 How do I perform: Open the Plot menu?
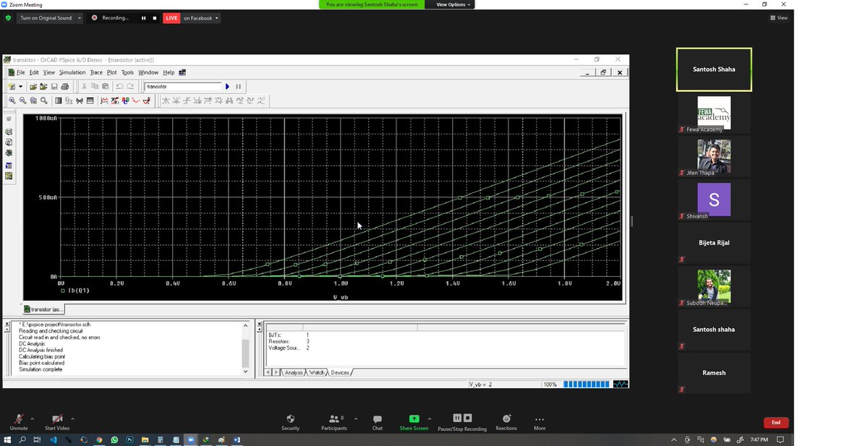[111, 72]
